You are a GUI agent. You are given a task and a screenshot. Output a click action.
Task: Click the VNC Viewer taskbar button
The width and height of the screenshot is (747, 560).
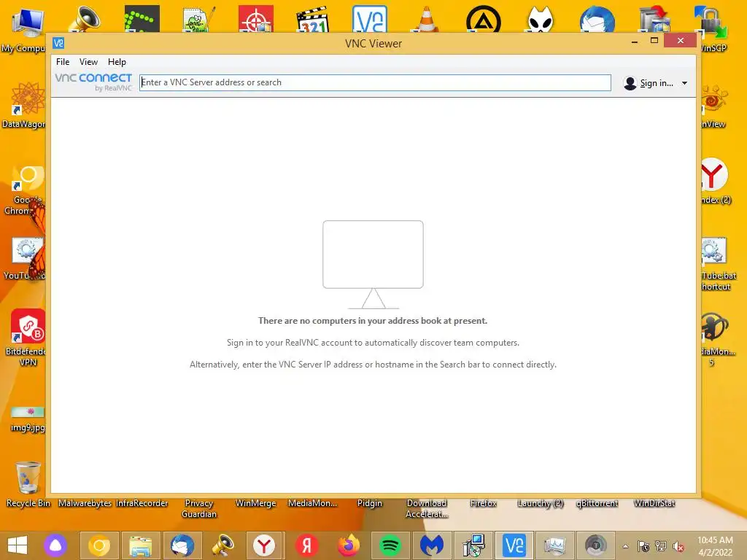click(514, 545)
